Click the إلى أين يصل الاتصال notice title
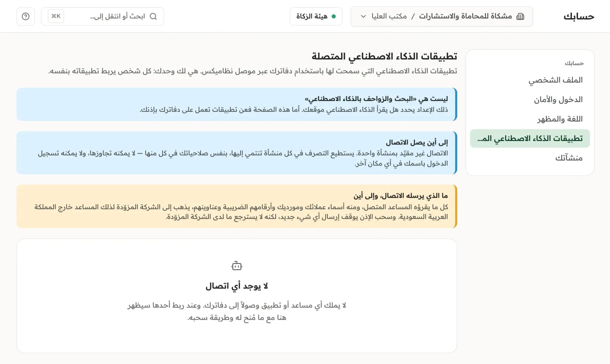 click(417, 143)
